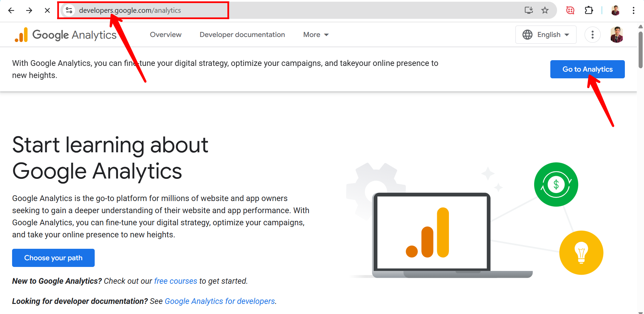Viewport: 644px width, 314px height.
Task: Click the yellow lightbulb circle illustration
Action: tap(581, 253)
